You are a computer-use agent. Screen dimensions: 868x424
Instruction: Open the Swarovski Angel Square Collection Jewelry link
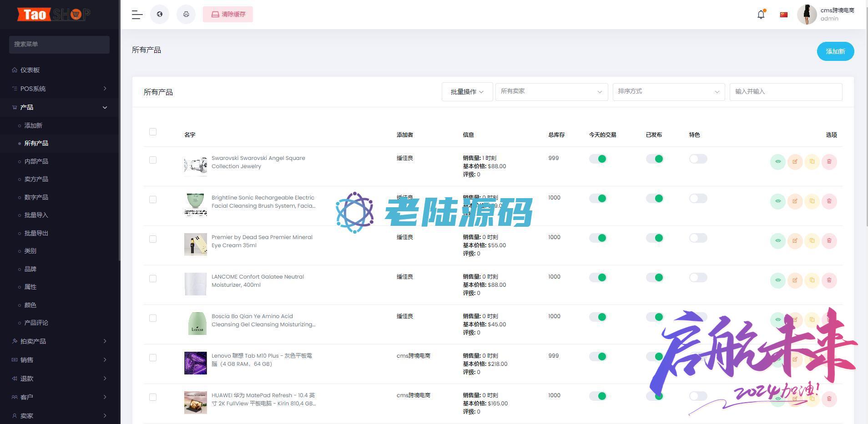(258, 162)
